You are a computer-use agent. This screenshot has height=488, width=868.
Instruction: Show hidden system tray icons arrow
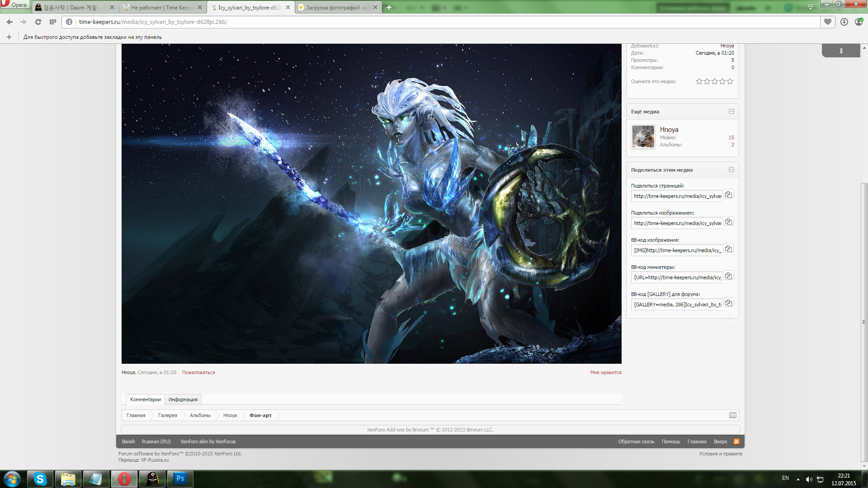[x=798, y=479]
